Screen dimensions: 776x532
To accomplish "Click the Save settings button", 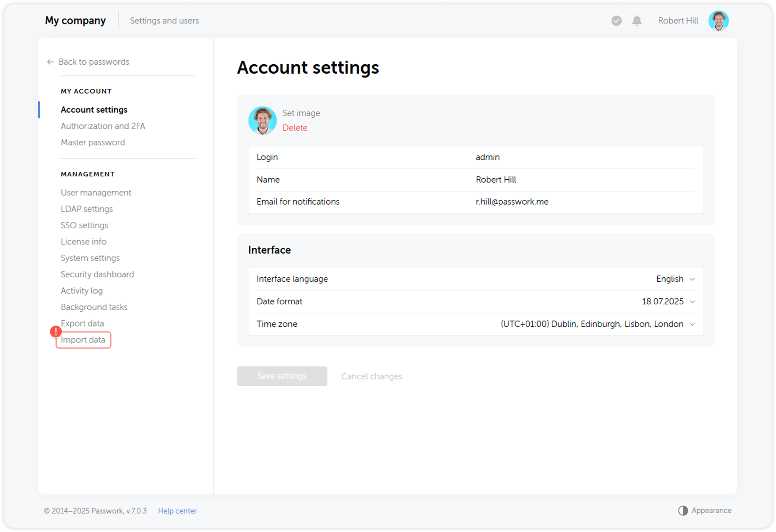I will click(x=282, y=376).
